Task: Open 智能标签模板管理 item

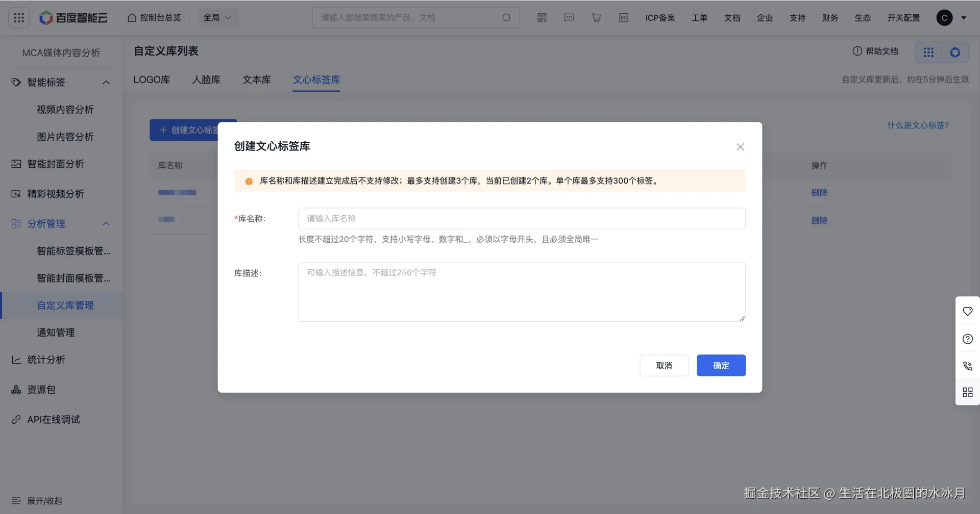Action: (73, 251)
